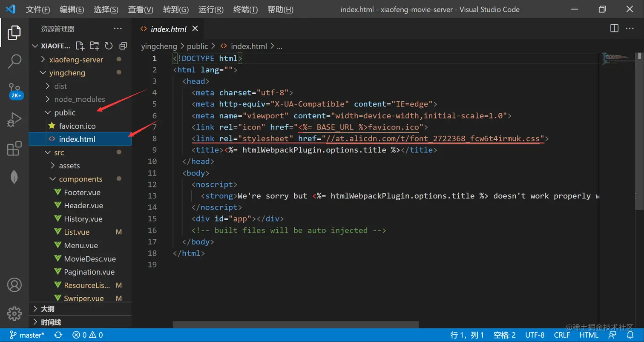Open the 编辑(E) menu
This screenshot has height=342, width=644.
(x=72, y=9)
